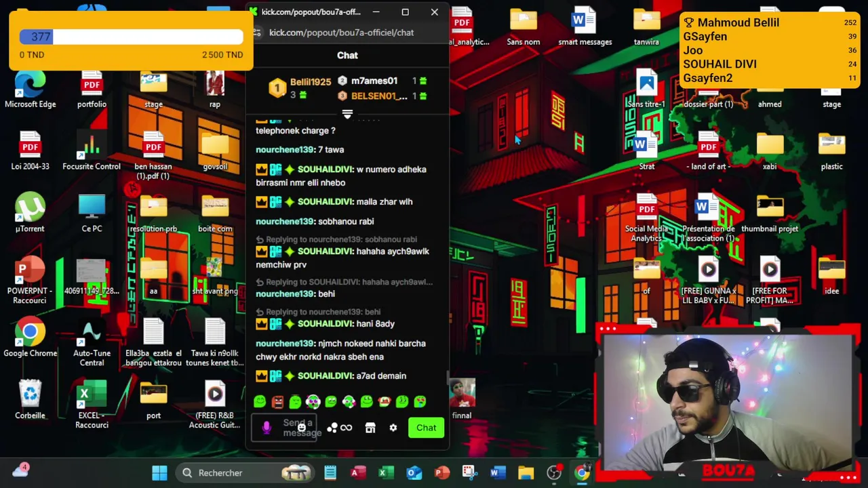The width and height of the screenshot is (868, 488).
Task: Click the Rechercher taskbar search box
Action: click(246, 473)
